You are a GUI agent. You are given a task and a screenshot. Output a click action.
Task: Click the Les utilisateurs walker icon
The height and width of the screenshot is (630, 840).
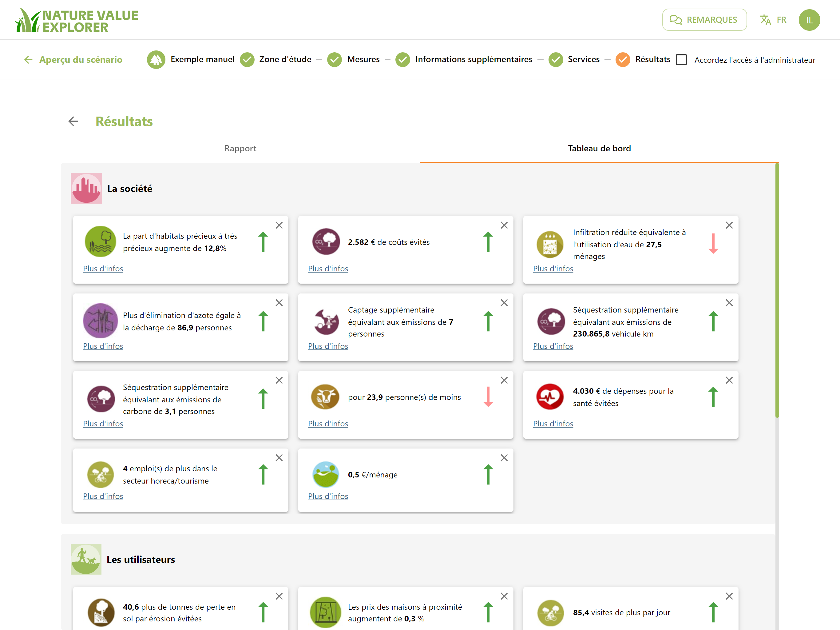point(86,559)
